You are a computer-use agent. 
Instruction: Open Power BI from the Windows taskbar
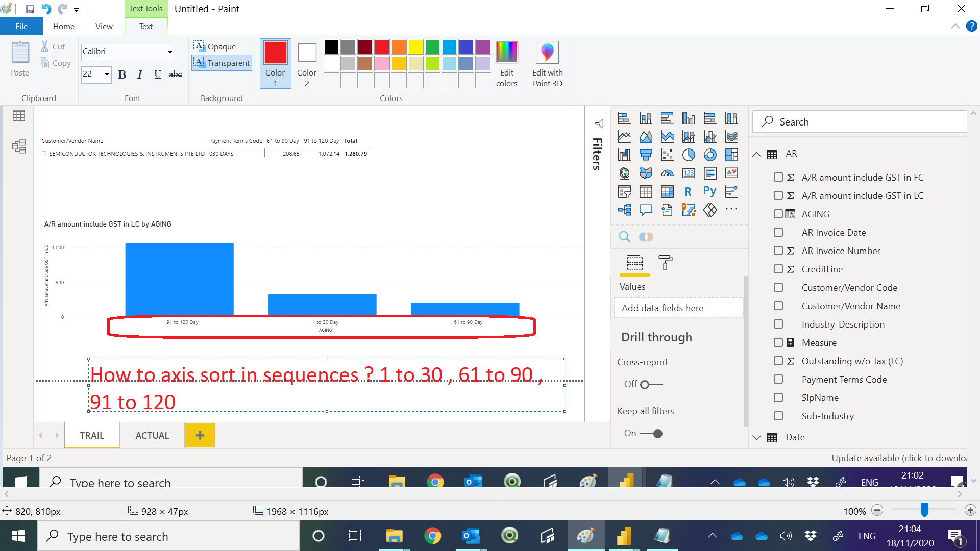[x=624, y=536]
